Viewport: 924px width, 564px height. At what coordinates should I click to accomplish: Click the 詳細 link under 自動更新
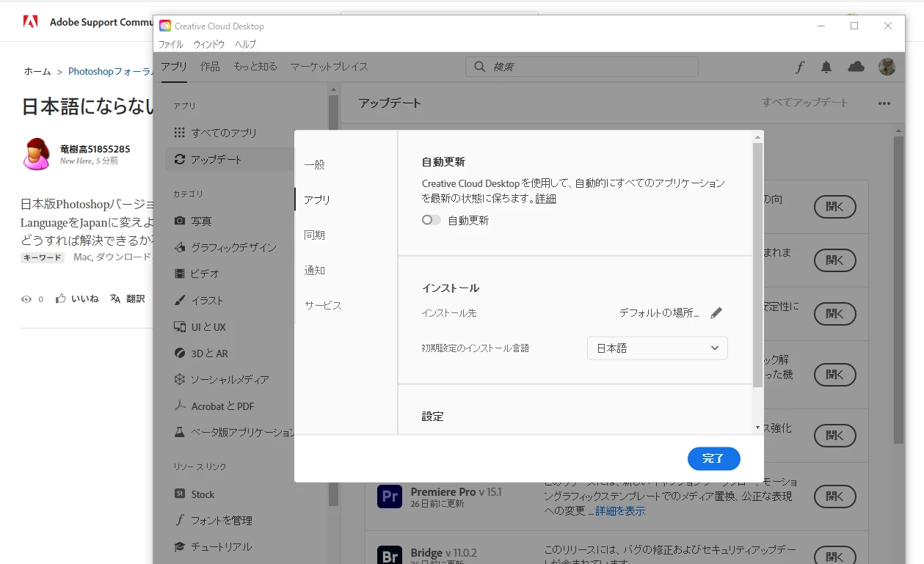click(546, 198)
